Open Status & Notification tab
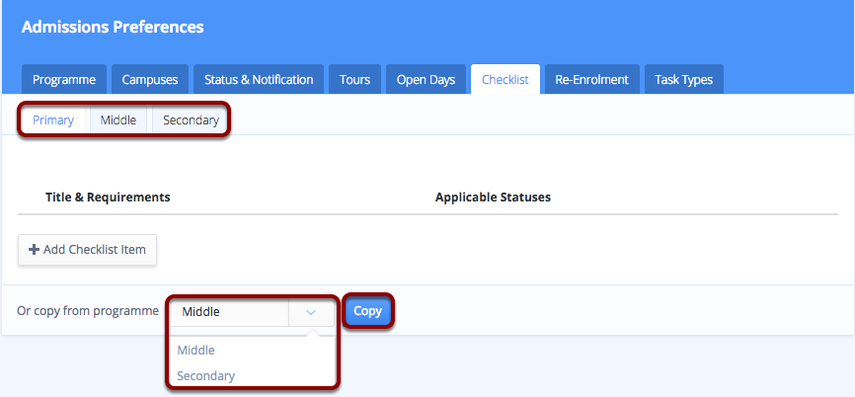 pyautogui.click(x=258, y=80)
